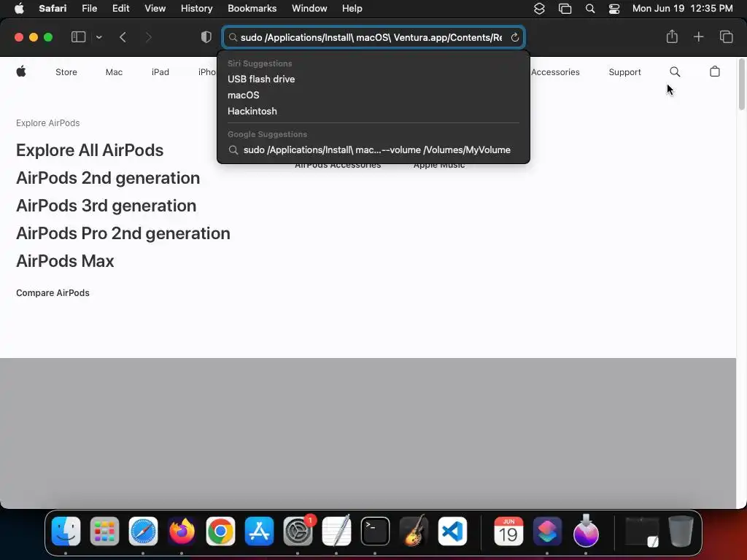Open the privacy report shield icon

pyautogui.click(x=206, y=37)
